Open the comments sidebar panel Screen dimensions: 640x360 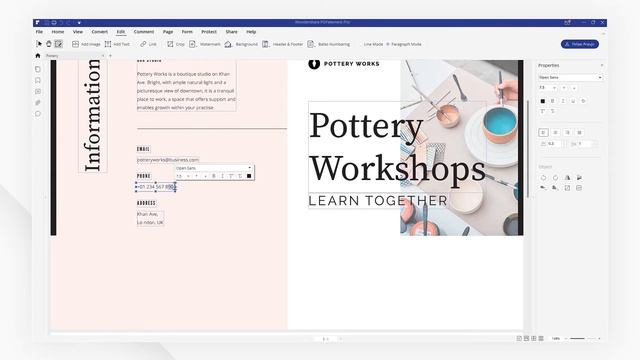point(38,91)
